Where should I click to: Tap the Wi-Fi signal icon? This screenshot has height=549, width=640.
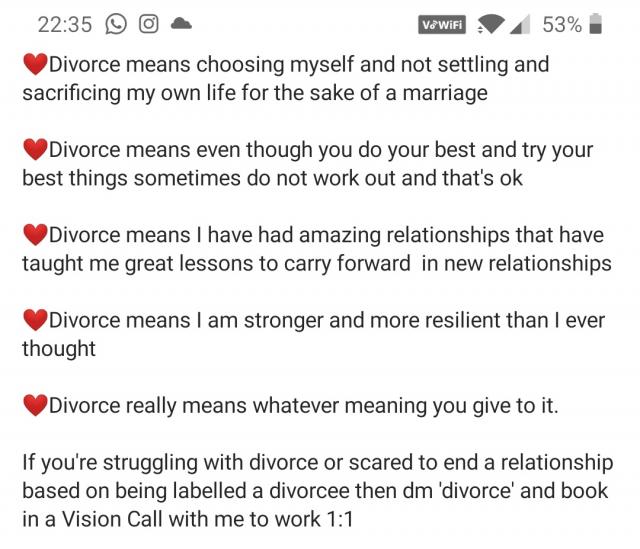pos(490,24)
